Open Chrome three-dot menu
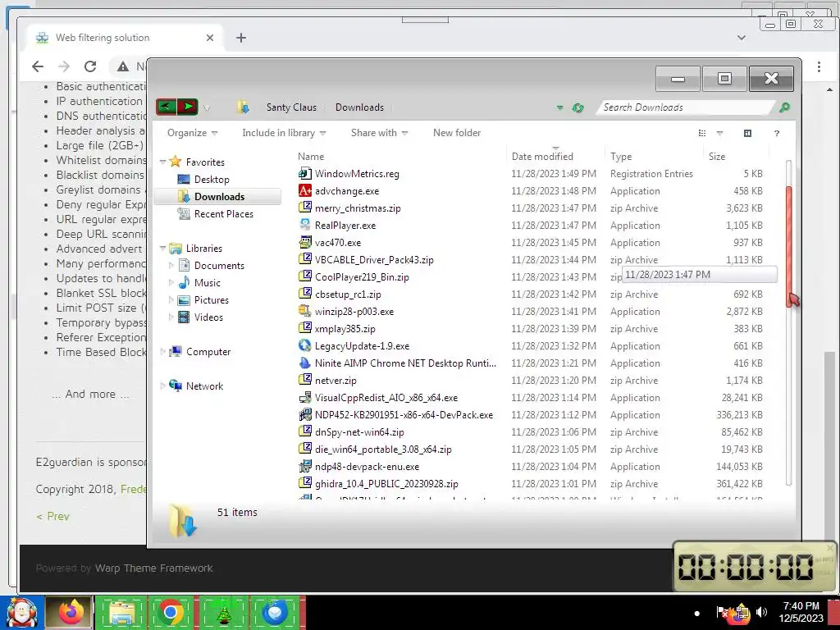 coord(819,66)
